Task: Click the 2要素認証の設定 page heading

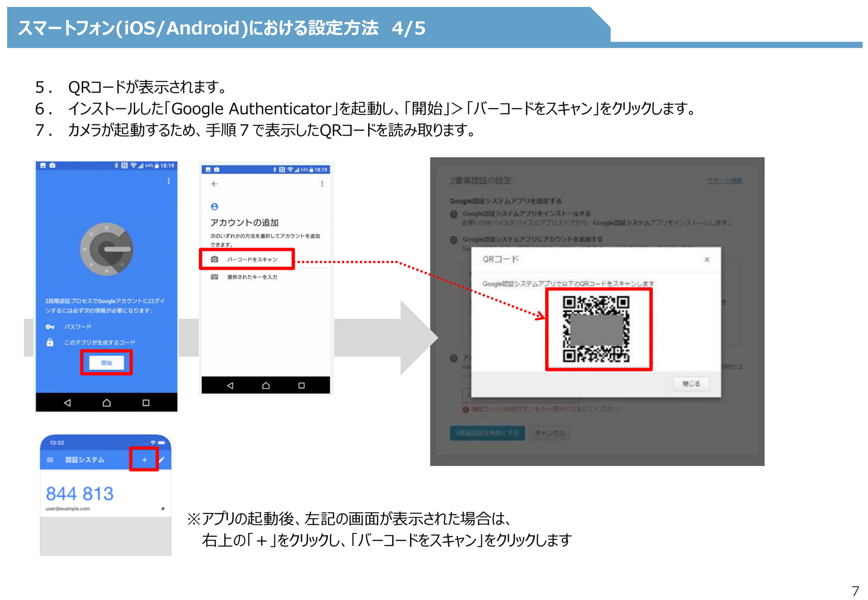Action: point(481,181)
